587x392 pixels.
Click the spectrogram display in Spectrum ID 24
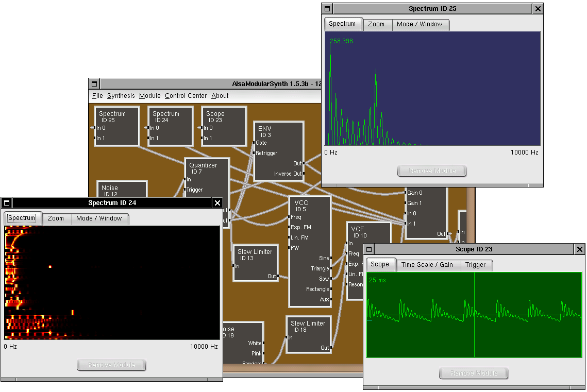112,282
